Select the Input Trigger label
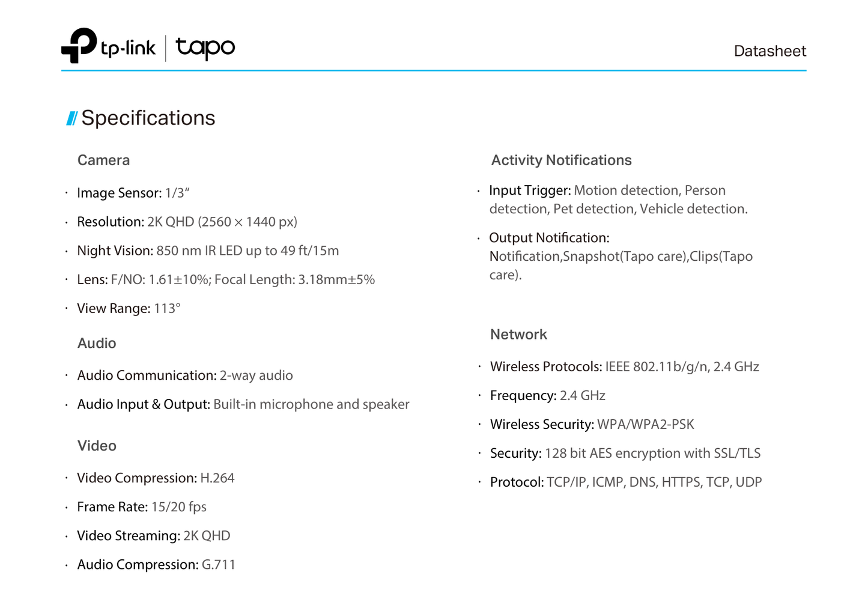The height and width of the screenshot is (614, 868). click(530, 190)
